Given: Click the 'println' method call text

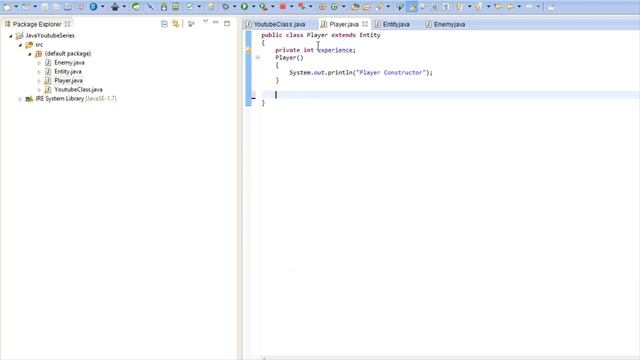Looking at the screenshot, I should click(339, 72).
